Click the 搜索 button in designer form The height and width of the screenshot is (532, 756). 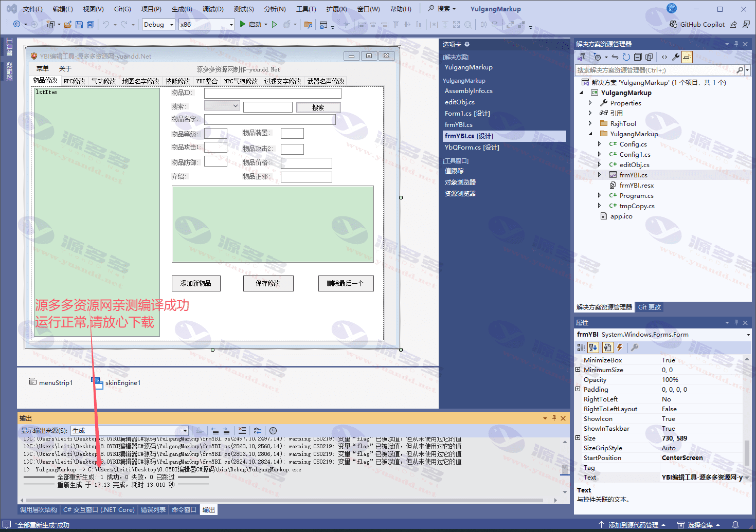[x=318, y=107]
